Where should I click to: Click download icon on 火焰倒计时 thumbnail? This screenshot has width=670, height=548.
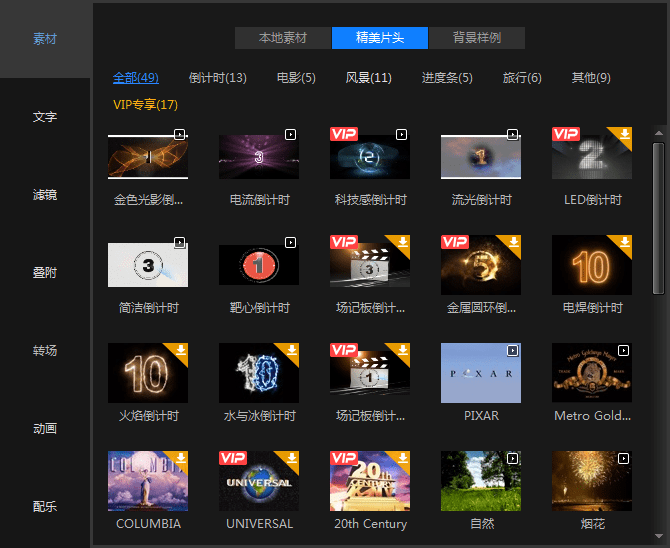coord(181,350)
